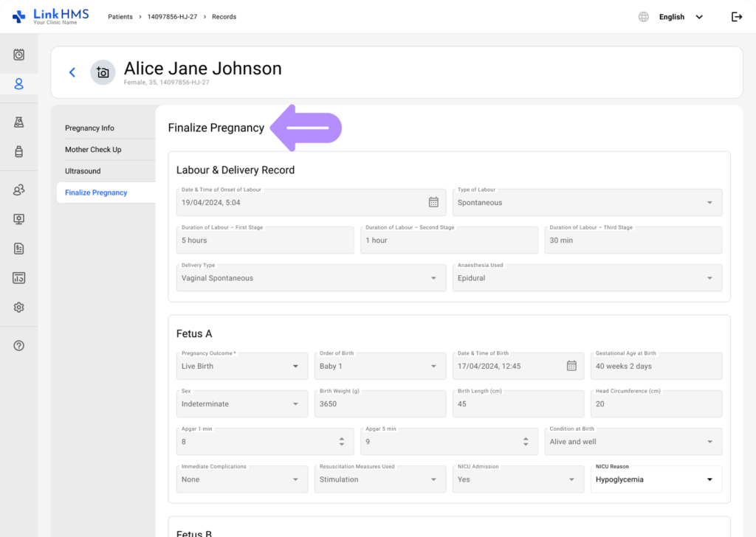Switch to the Ultrasound tab
The width and height of the screenshot is (756, 537).
click(x=83, y=171)
